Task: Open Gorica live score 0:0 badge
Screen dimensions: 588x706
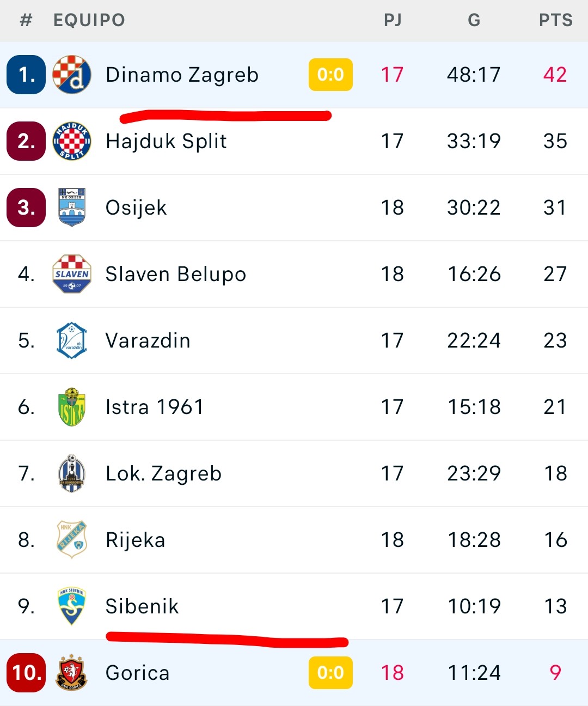Action: [330, 673]
